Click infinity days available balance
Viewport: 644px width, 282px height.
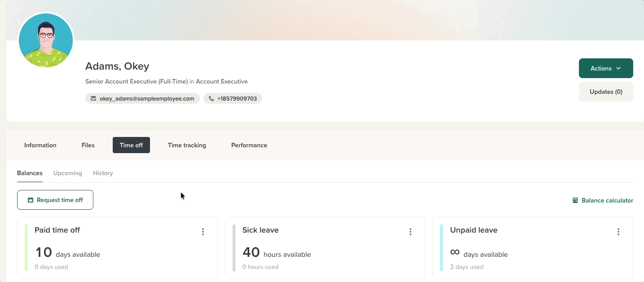pyautogui.click(x=479, y=253)
